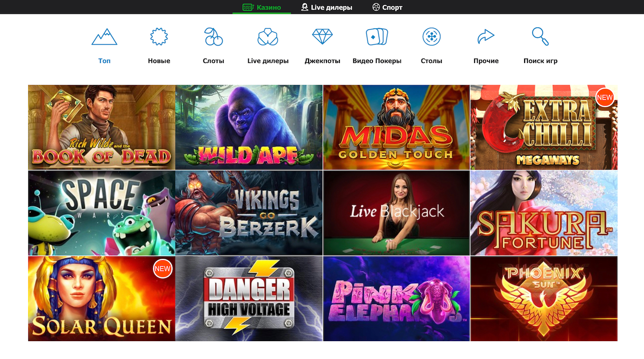Click the Danger High Voltage game tile

click(x=249, y=299)
